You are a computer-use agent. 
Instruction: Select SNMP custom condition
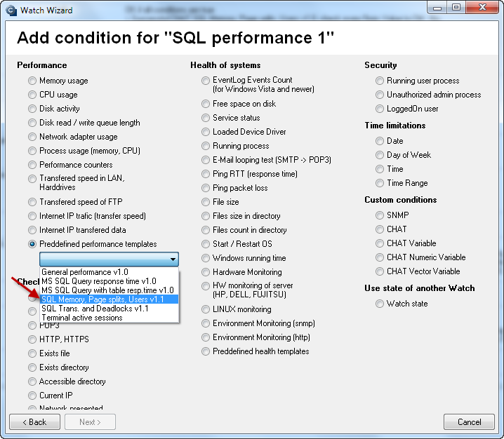pyautogui.click(x=380, y=215)
